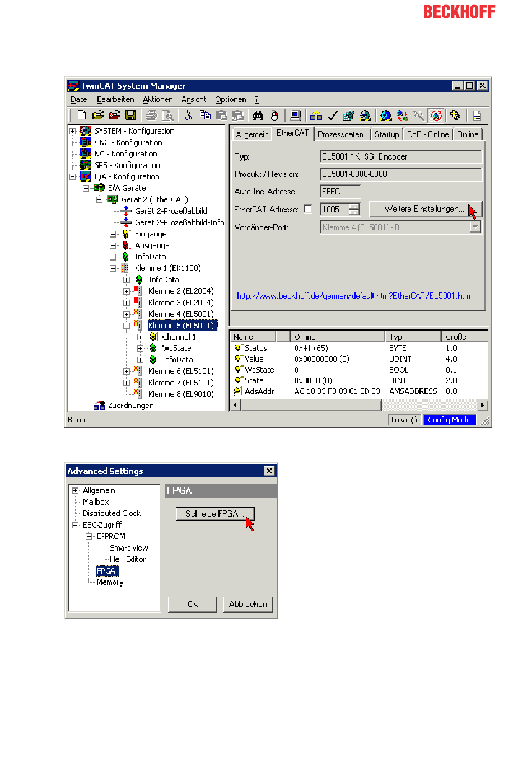Switch to the Allgemein tab
The image size is (532, 767).
[x=252, y=134]
